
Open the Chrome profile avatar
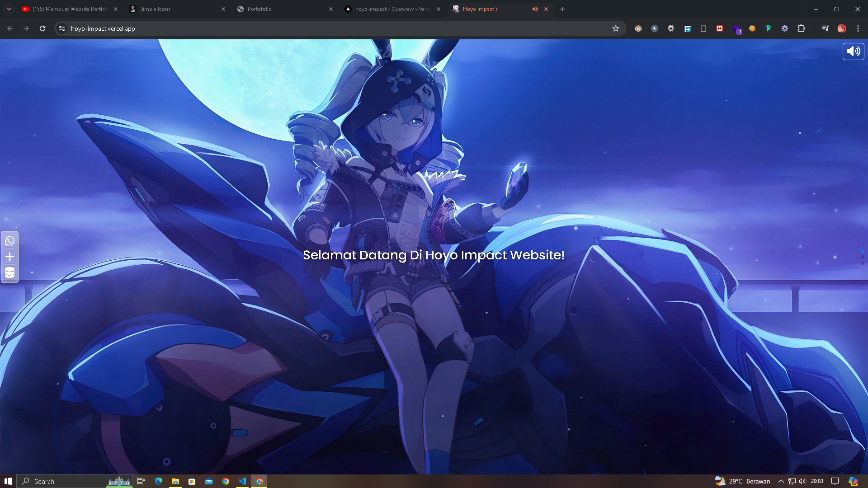click(842, 28)
